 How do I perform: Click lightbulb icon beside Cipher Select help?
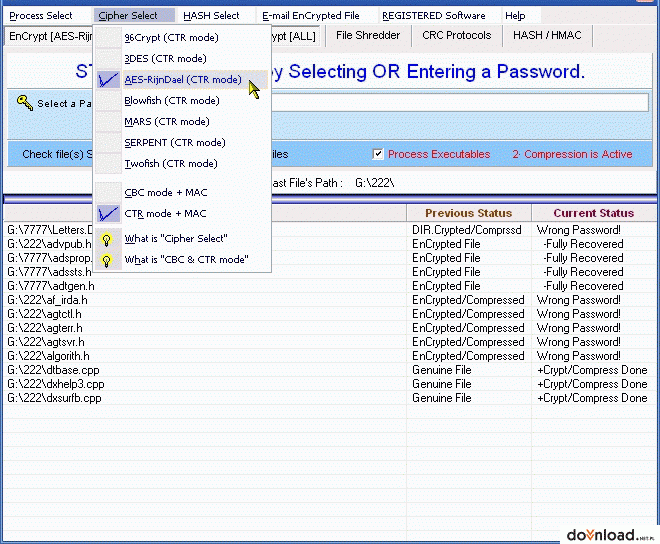[x=106, y=240]
